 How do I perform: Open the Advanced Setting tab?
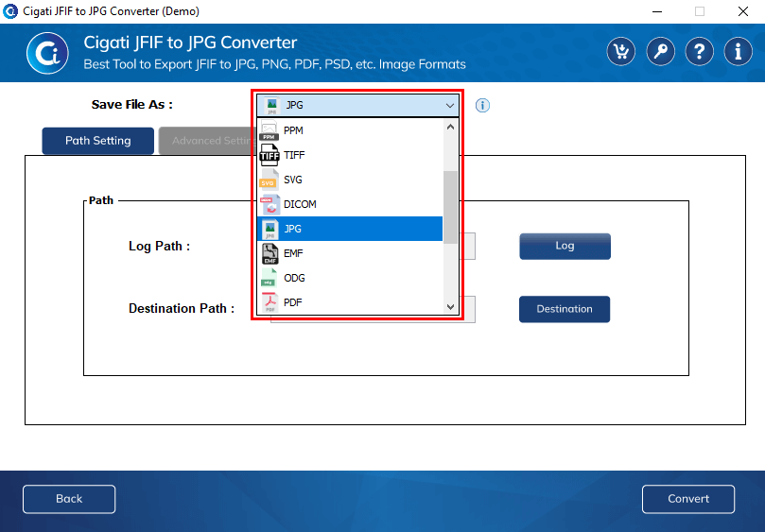coord(210,141)
